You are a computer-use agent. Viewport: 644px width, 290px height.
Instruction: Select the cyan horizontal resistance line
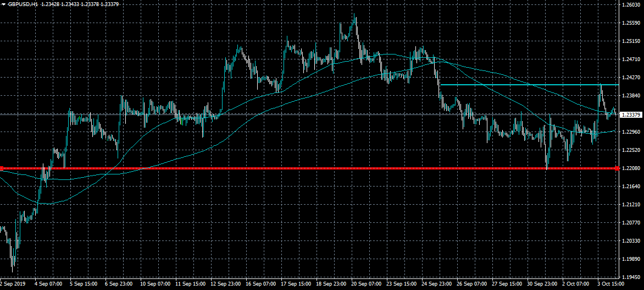tap(529, 85)
